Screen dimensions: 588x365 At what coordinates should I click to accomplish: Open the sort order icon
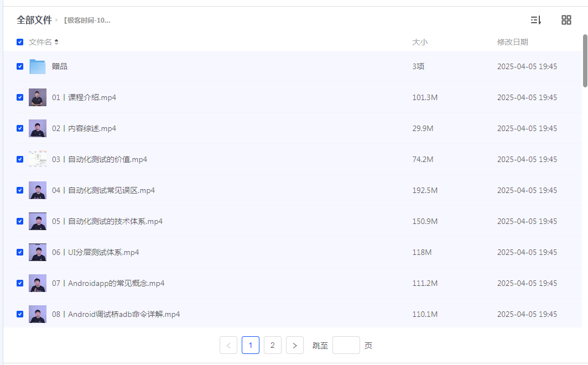[535, 20]
